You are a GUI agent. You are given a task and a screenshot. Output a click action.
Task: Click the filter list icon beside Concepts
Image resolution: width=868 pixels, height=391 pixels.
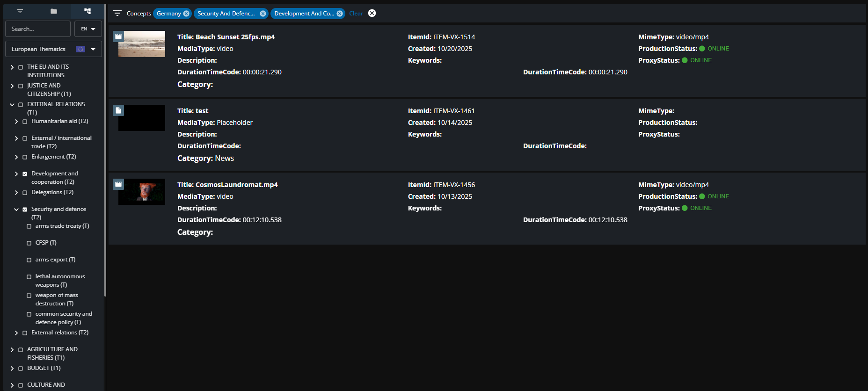coord(117,14)
